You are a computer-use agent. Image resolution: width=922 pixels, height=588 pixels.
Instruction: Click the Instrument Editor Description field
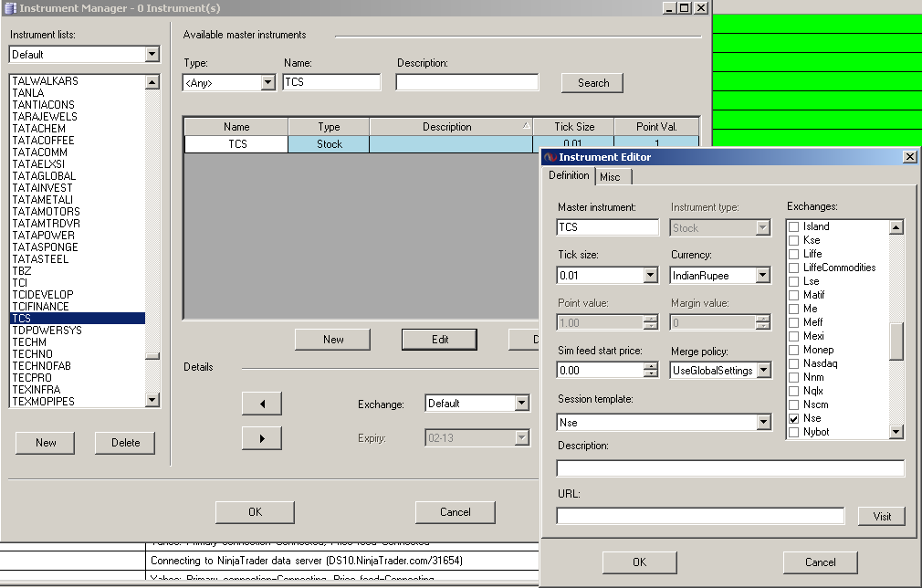[x=730, y=468]
